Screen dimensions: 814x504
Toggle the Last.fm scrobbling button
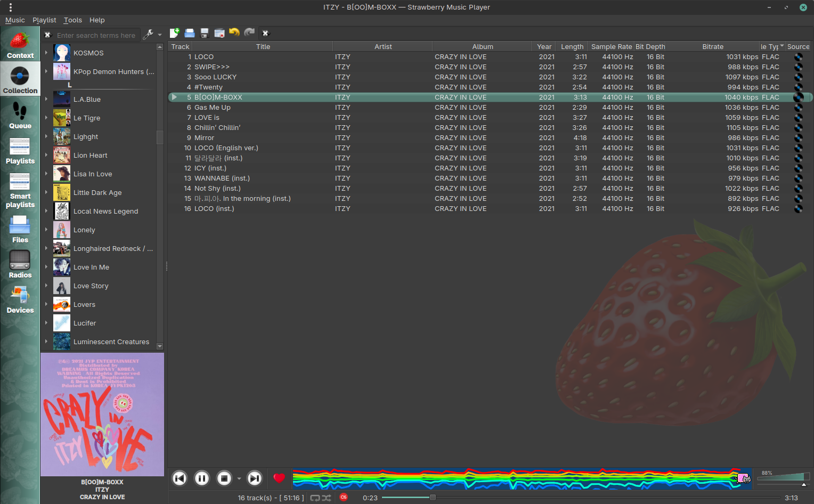click(x=344, y=498)
